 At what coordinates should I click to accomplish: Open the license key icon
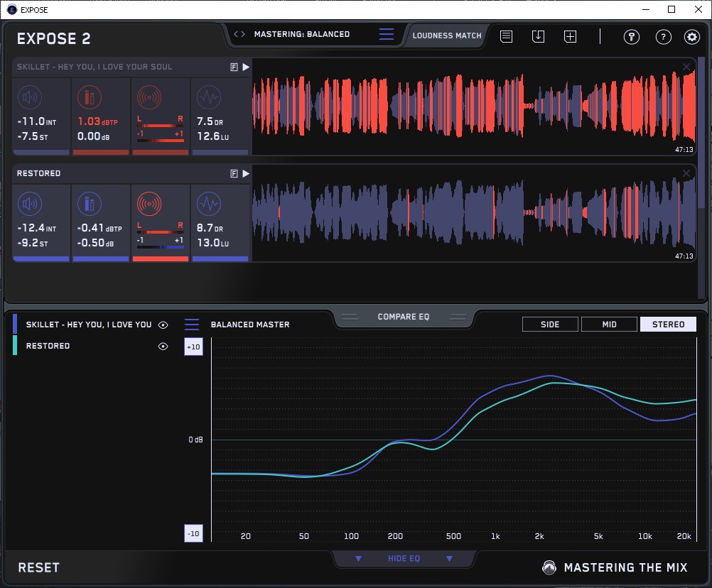632,37
